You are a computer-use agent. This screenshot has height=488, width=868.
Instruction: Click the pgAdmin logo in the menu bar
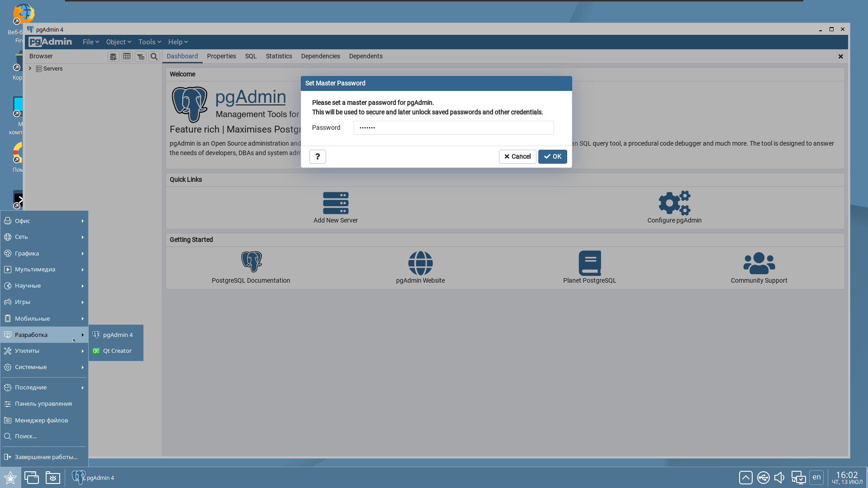coord(50,42)
